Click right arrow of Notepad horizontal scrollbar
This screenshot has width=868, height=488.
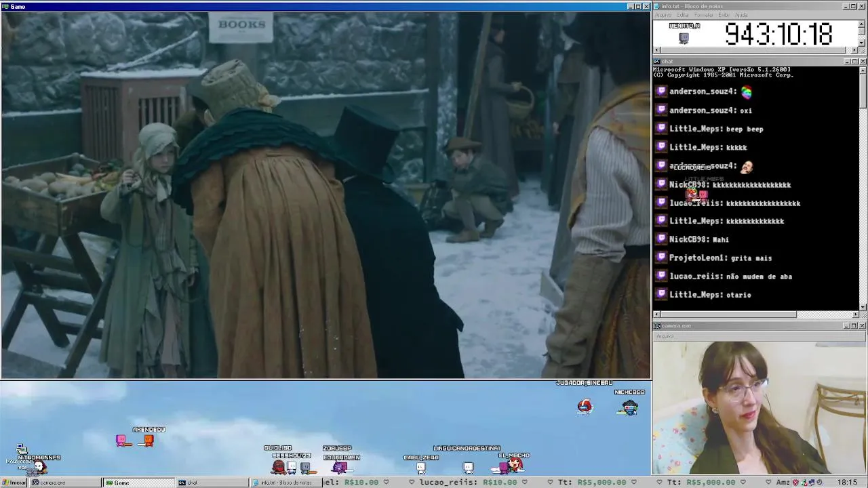pyautogui.click(x=855, y=50)
